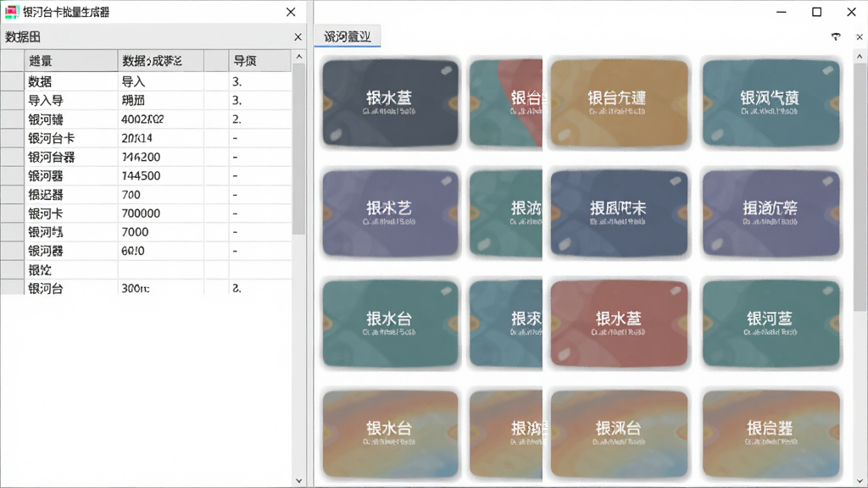
Task: Close the 银河台卡 generator dialog window
Action: [x=291, y=12]
